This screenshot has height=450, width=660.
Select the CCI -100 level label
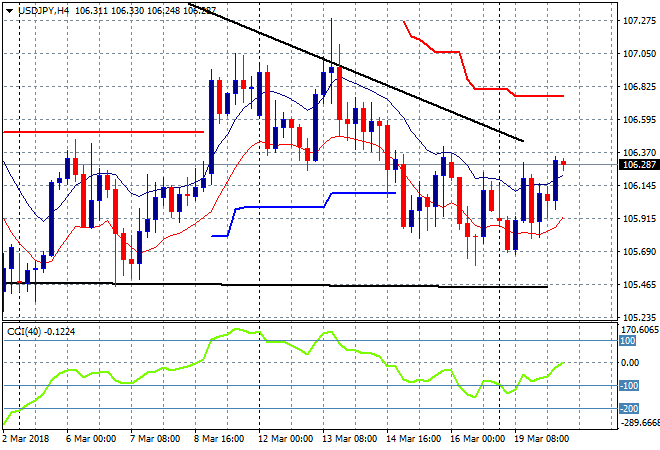tap(629, 386)
